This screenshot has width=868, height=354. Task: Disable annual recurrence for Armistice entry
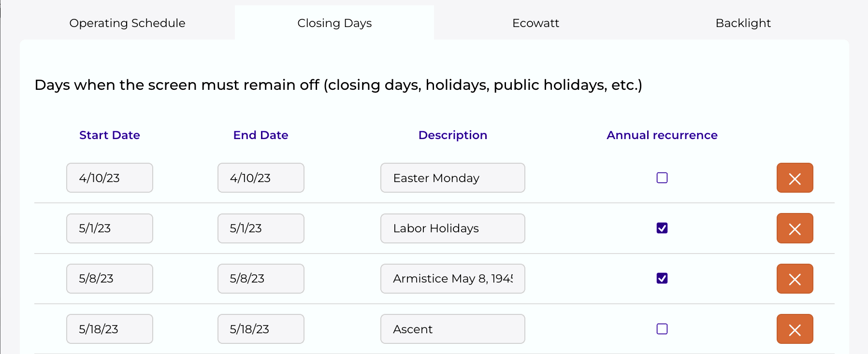662,279
